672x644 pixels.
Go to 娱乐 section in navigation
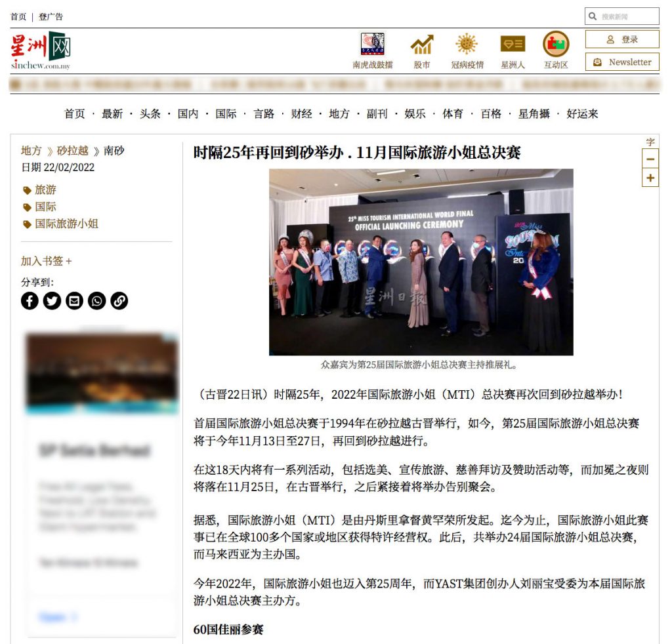pyautogui.click(x=415, y=114)
